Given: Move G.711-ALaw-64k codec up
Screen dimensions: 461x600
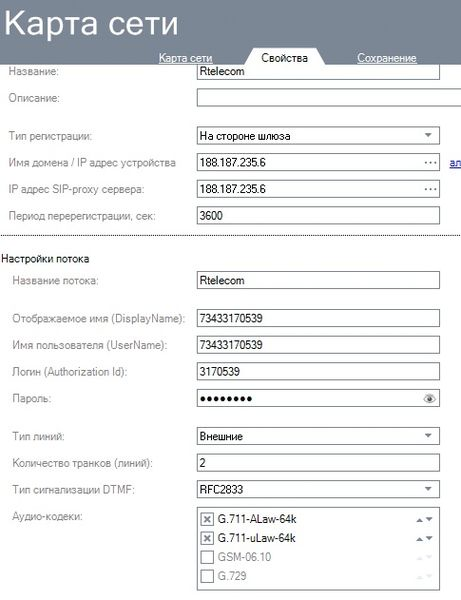Looking at the screenshot, I should point(419,520).
